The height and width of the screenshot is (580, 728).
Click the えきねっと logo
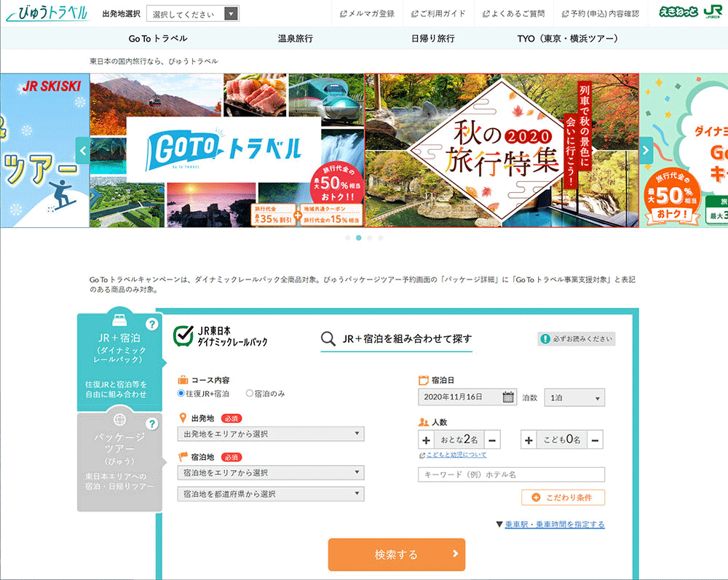click(x=678, y=12)
